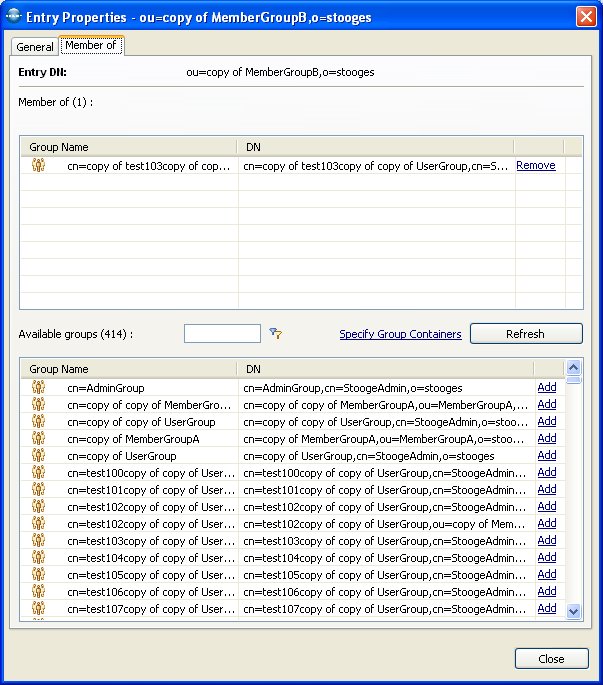Switch to the General tab
603x685 pixels.
[x=35, y=47]
